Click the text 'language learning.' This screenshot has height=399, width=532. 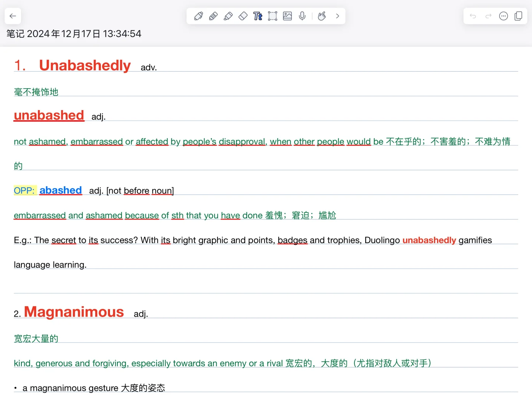(x=50, y=265)
